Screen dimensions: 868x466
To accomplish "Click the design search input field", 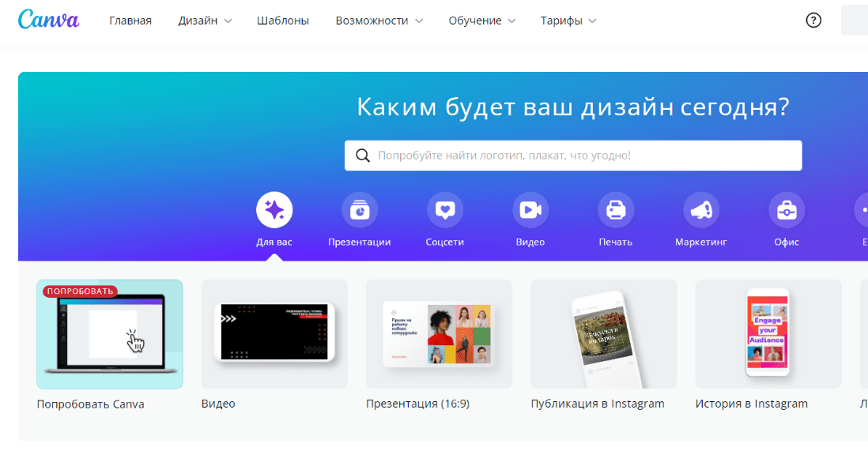I will 585,156.
